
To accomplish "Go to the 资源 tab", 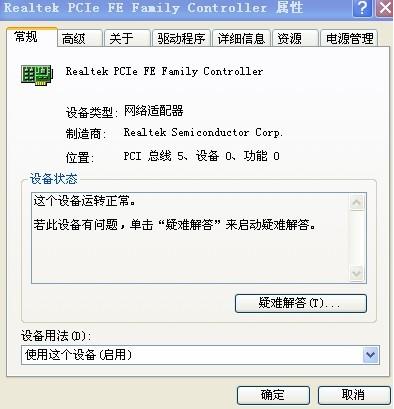I will click(x=295, y=39).
